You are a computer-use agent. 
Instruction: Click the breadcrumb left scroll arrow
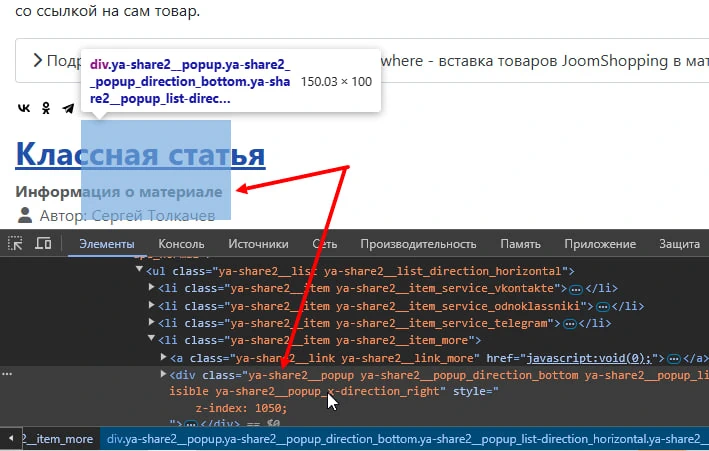tap(11, 438)
